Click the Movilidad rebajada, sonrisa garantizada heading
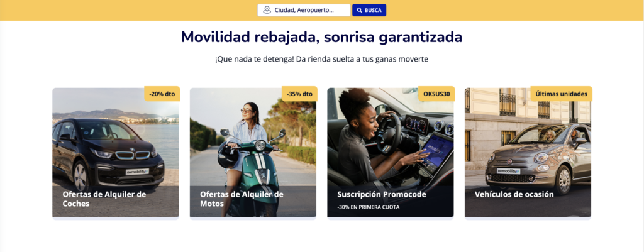This screenshot has width=644, height=252. click(321, 37)
